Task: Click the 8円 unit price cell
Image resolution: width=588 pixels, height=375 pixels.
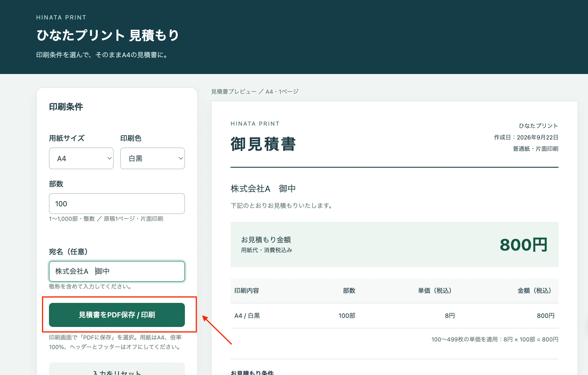Action: [x=450, y=316]
